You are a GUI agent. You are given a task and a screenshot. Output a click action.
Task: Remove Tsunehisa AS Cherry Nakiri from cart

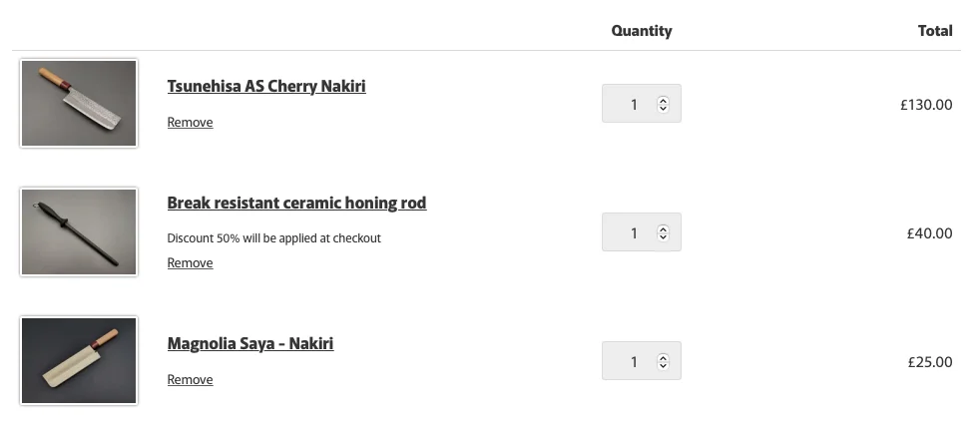point(190,123)
